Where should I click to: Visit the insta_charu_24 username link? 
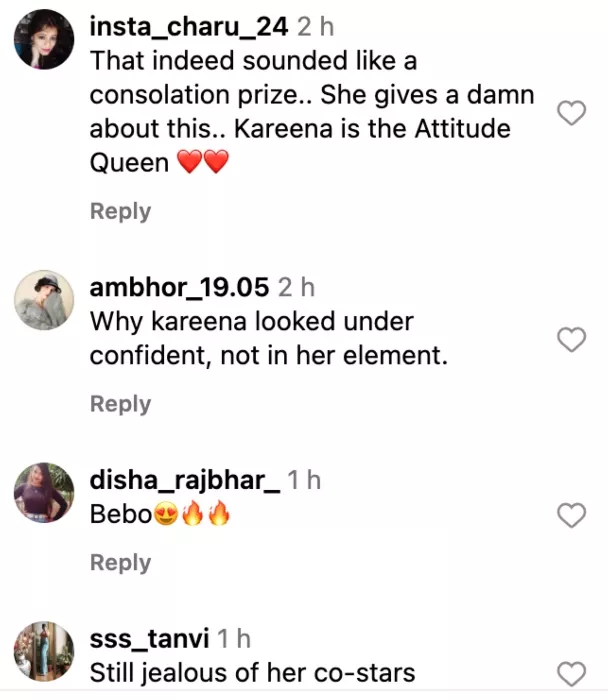coord(190,24)
